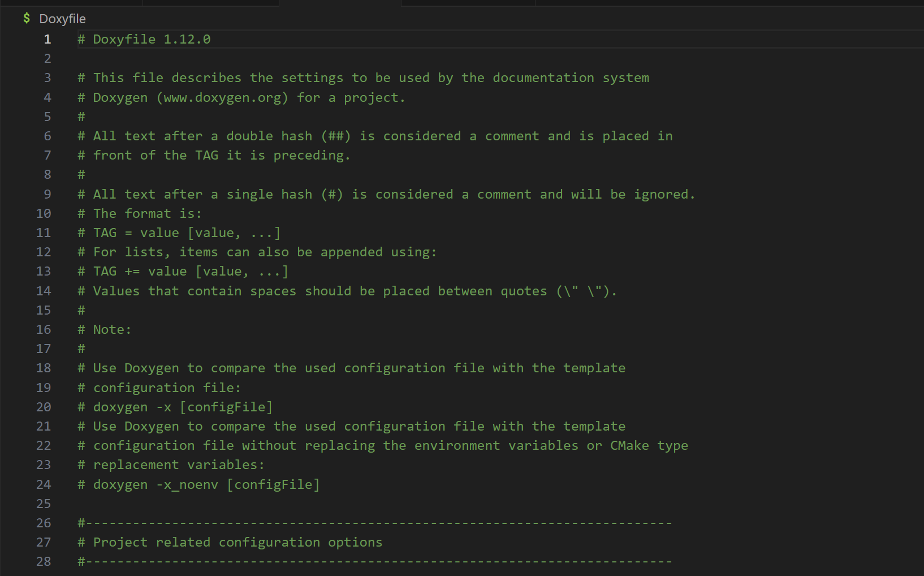
Task: Click 'The format is:' comment text
Action: 147,213
